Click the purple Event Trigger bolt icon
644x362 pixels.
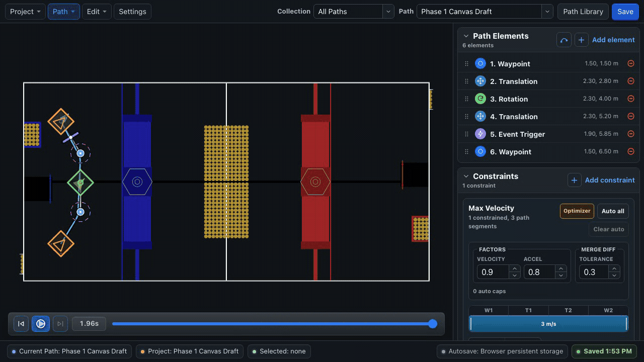pos(480,134)
